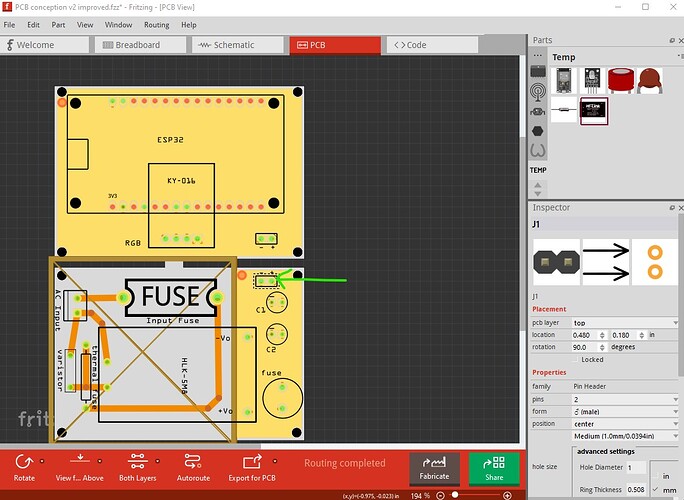This screenshot has height=500, width=684.
Task: Open the File menu
Action: point(9,25)
